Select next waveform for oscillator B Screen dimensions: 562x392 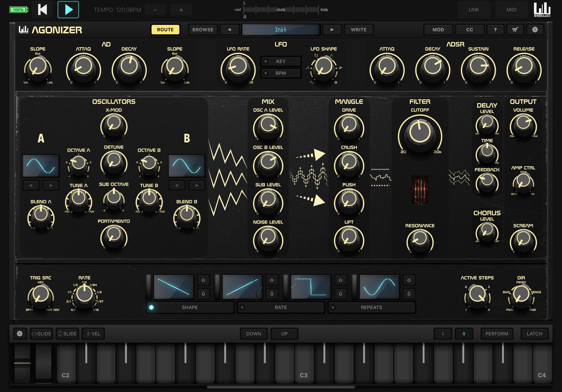tap(197, 186)
